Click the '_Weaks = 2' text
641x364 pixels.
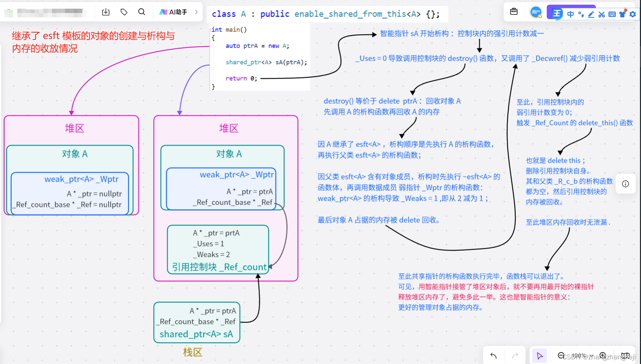[211, 255]
